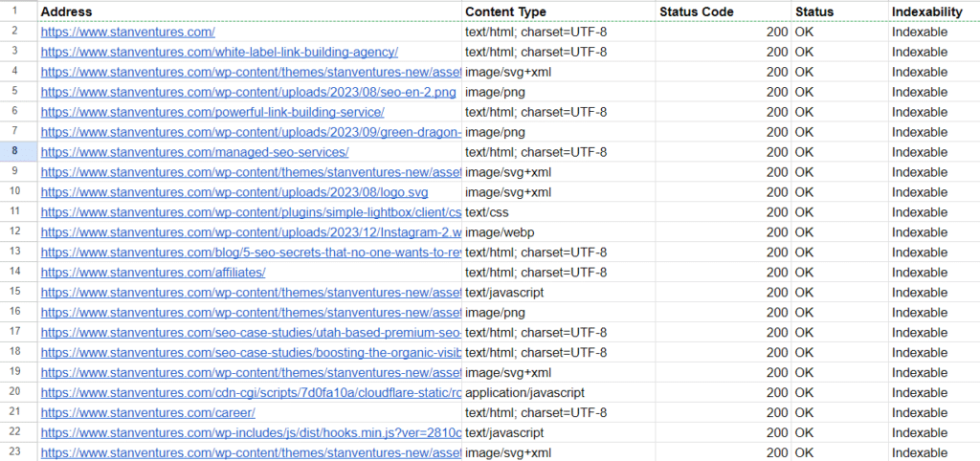Viewport: 980px width, 461px height.
Task: Click the affiliates page link
Action: 153,273
